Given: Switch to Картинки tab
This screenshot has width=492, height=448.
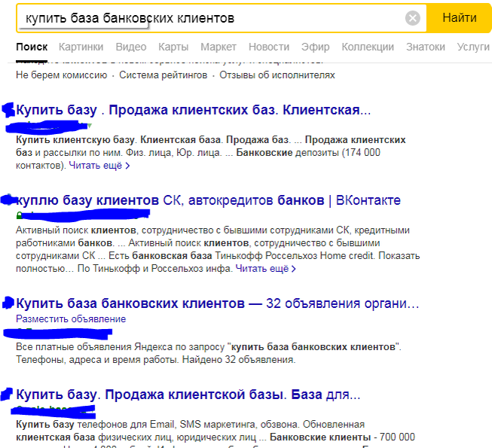Looking at the screenshot, I should tap(81, 47).
